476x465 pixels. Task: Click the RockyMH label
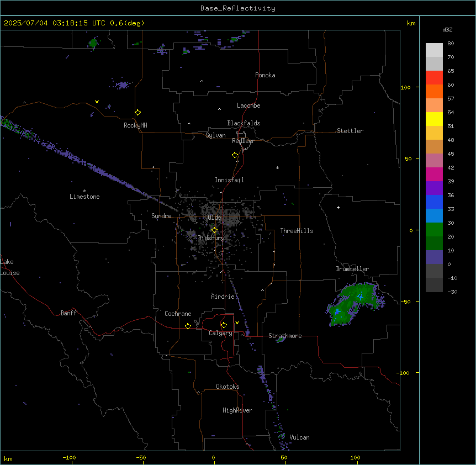tap(135, 125)
